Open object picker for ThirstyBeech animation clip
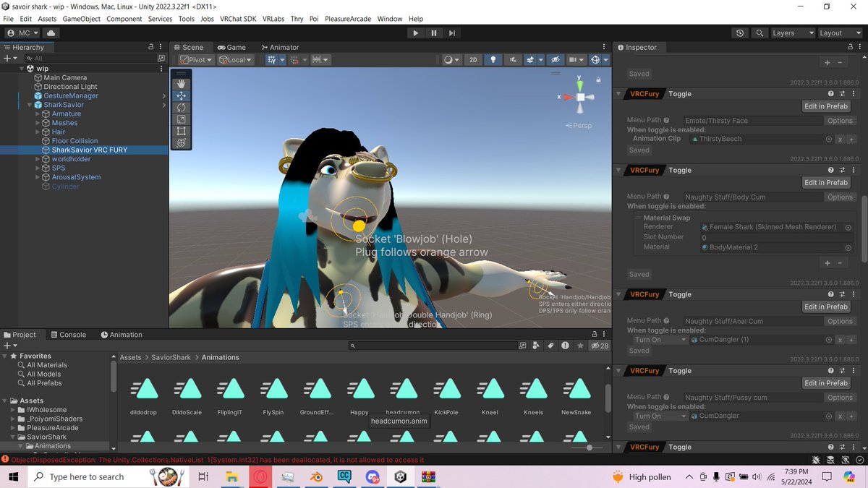 click(x=828, y=139)
